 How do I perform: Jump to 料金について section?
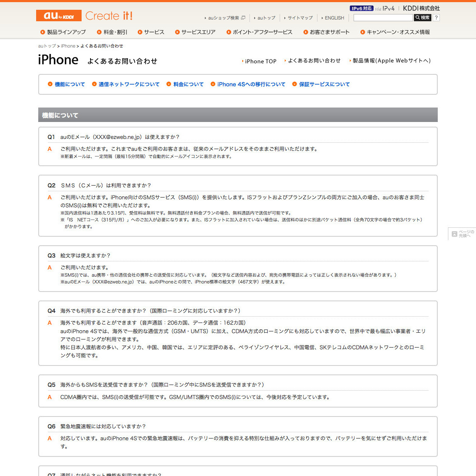click(189, 85)
